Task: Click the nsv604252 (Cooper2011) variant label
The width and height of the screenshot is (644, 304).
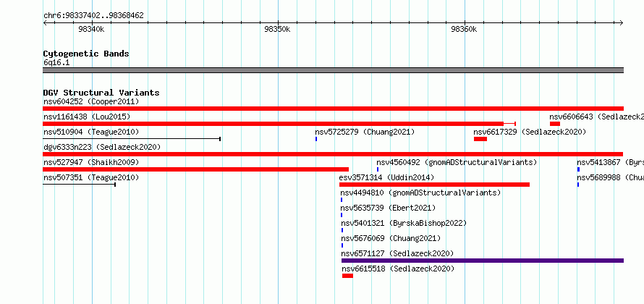Action: click(x=91, y=101)
